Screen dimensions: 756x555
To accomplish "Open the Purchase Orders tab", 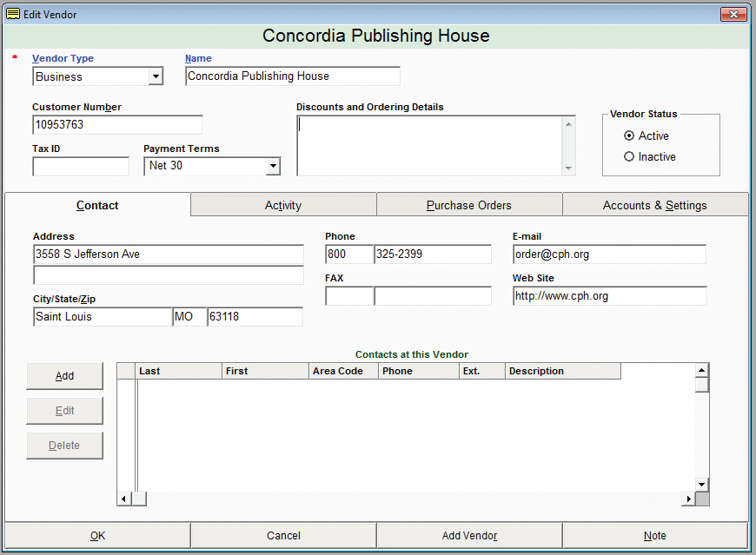I will 469,205.
